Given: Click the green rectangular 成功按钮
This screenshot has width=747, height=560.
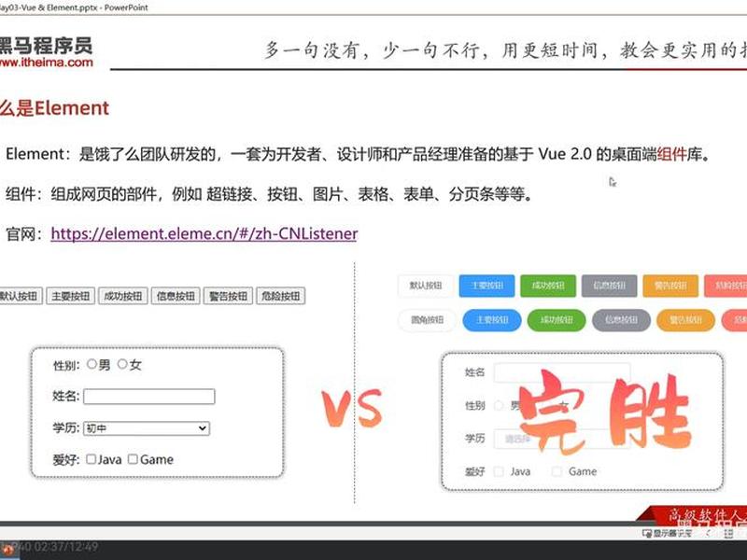Looking at the screenshot, I should pyautogui.click(x=548, y=286).
